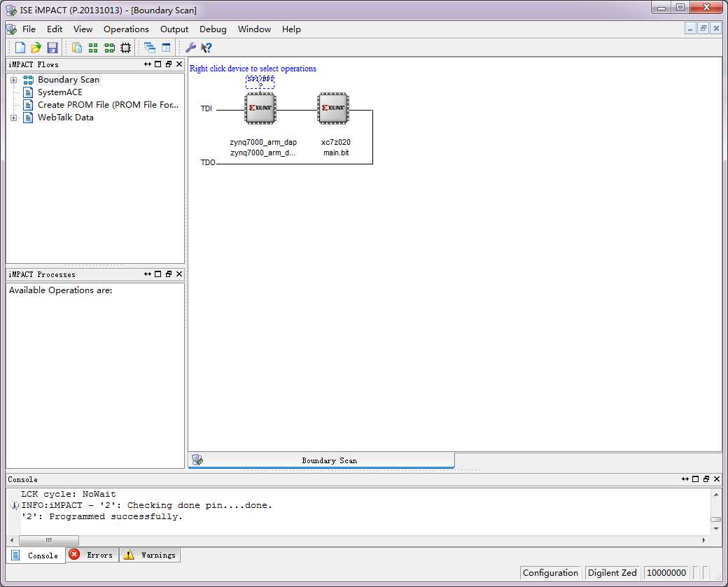Restore/undock the iMPACT Flows panel
This screenshot has width=728, height=587.
169,64
